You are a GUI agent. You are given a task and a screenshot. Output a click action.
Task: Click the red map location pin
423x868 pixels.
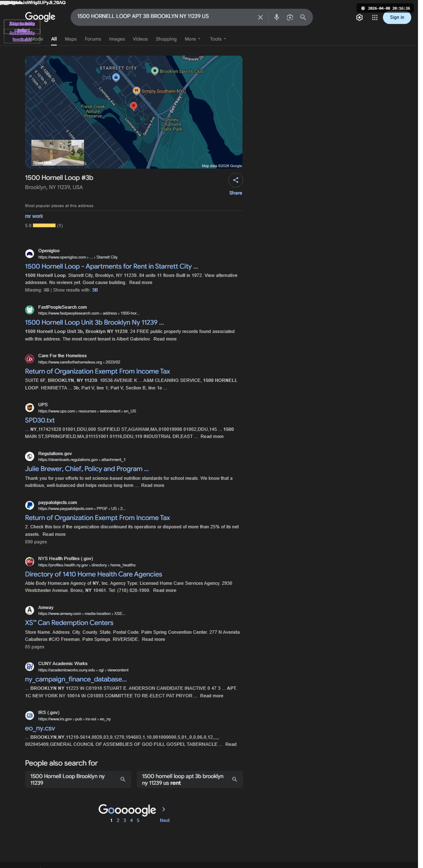(134, 106)
